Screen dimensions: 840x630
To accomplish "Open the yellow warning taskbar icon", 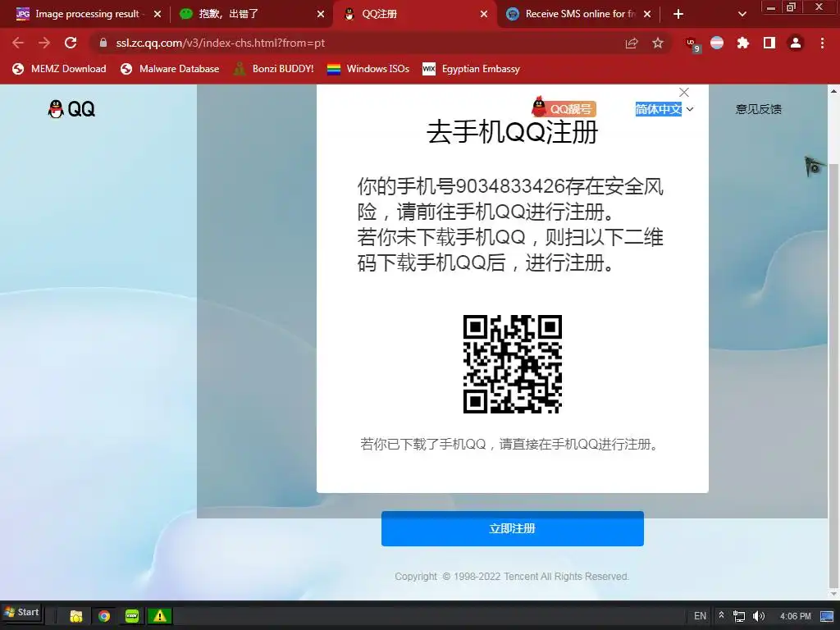I will (160, 616).
